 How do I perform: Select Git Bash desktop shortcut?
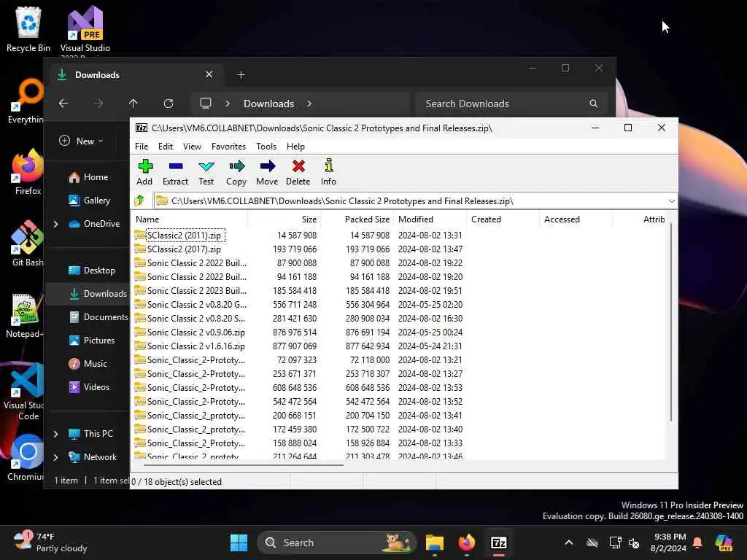(x=28, y=244)
